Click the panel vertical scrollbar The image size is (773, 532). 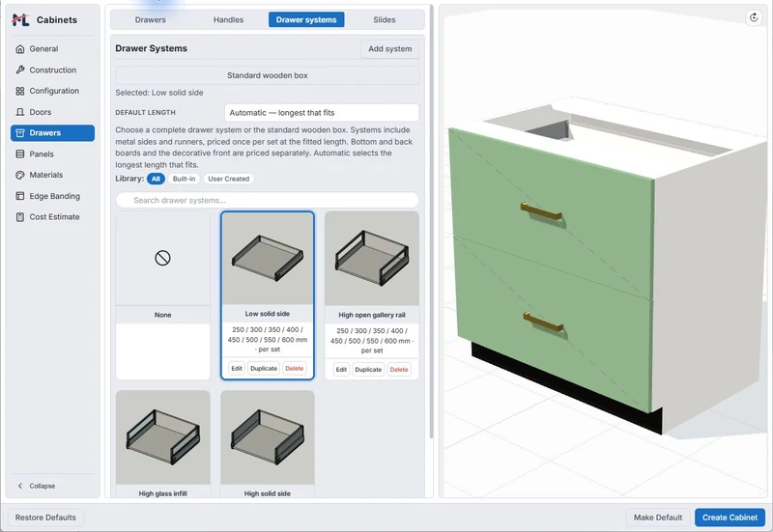(x=431, y=222)
